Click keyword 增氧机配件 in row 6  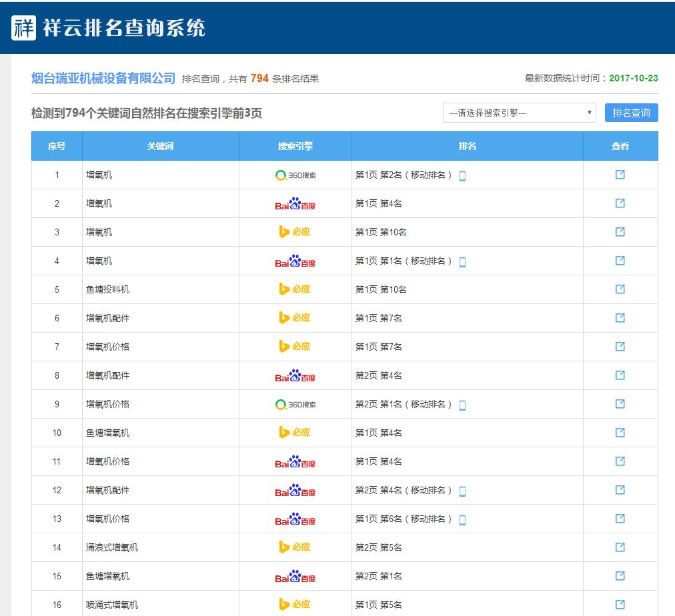[107, 318]
